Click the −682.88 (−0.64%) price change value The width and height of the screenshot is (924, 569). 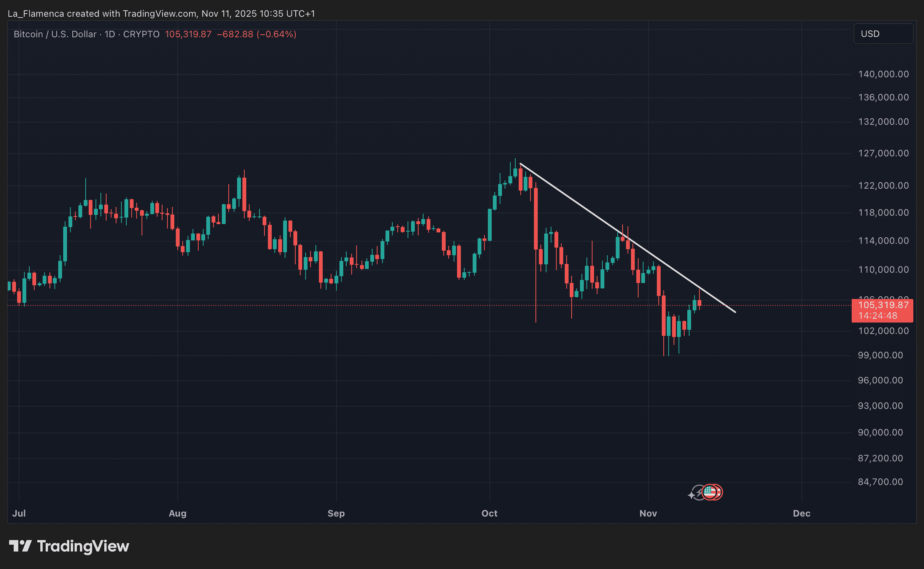pyautogui.click(x=256, y=34)
